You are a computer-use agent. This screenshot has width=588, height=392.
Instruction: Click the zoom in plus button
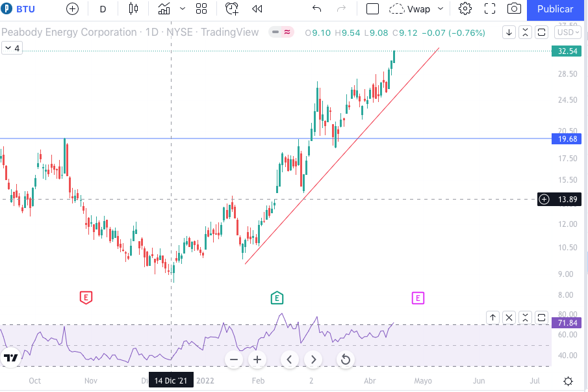257,359
